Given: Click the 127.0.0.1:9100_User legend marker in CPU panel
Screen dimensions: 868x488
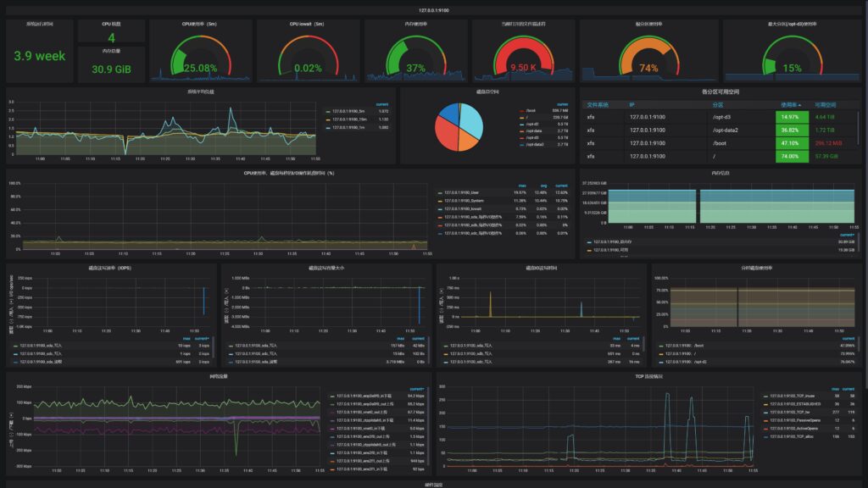Looking at the screenshot, I should point(440,192).
